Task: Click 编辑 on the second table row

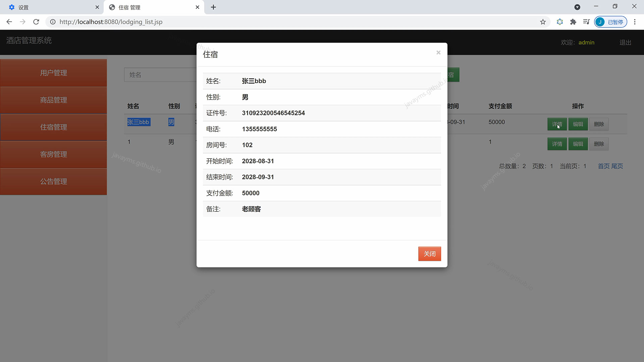Action: [578, 144]
